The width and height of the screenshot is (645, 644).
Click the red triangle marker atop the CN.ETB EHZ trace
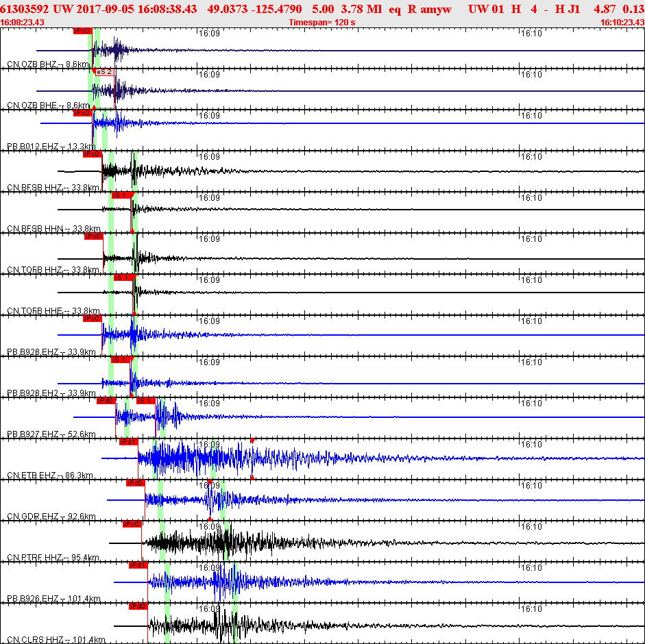click(252, 441)
